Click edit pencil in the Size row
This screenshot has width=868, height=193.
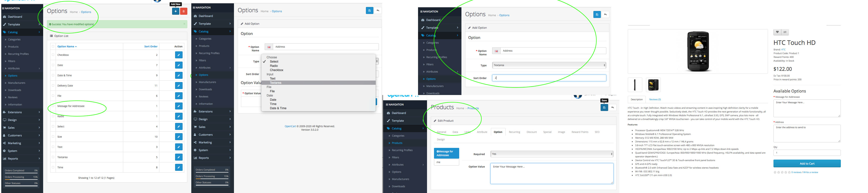pyautogui.click(x=179, y=137)
